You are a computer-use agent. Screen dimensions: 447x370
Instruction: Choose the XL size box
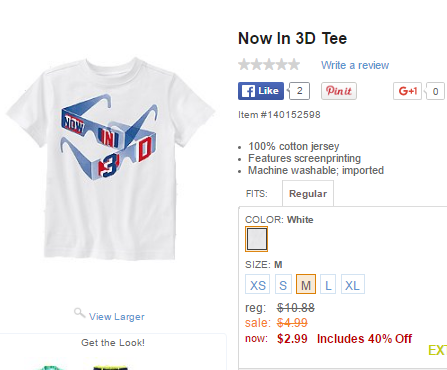pyautogui.click(x=353, y=284)
